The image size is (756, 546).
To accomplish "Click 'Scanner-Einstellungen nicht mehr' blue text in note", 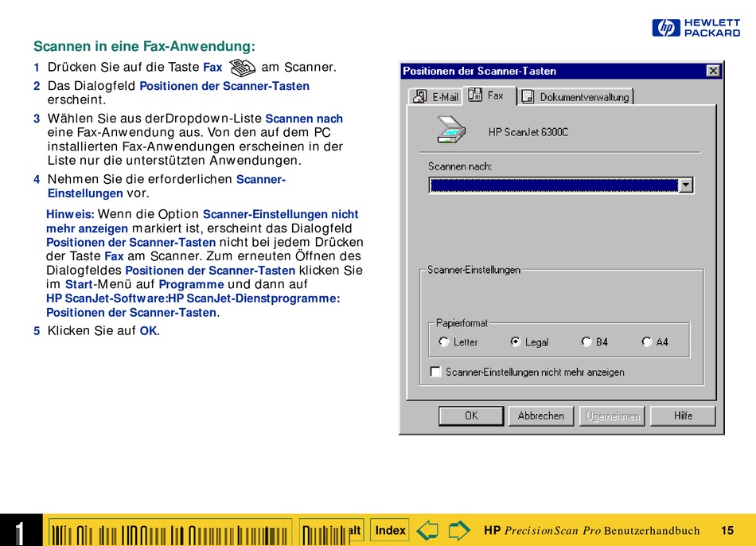I will (281, 214).
